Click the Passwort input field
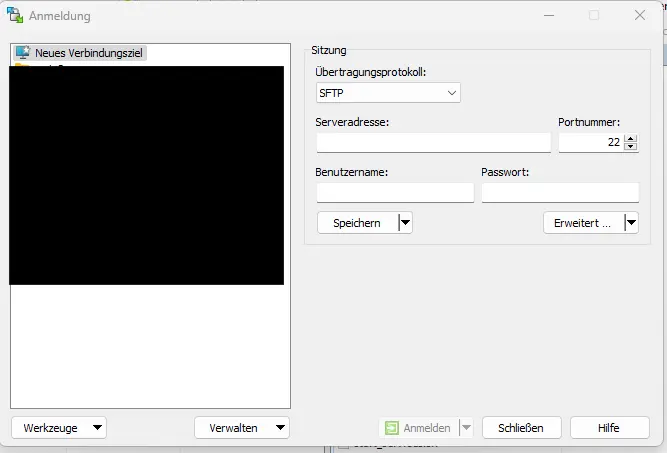 (559, 192)
